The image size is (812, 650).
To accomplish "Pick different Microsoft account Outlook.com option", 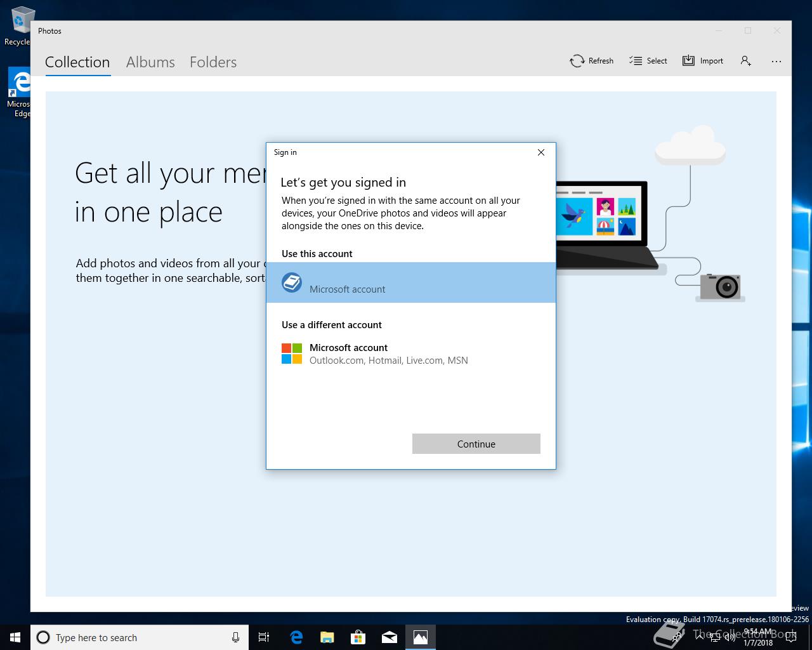I will 411,354.
